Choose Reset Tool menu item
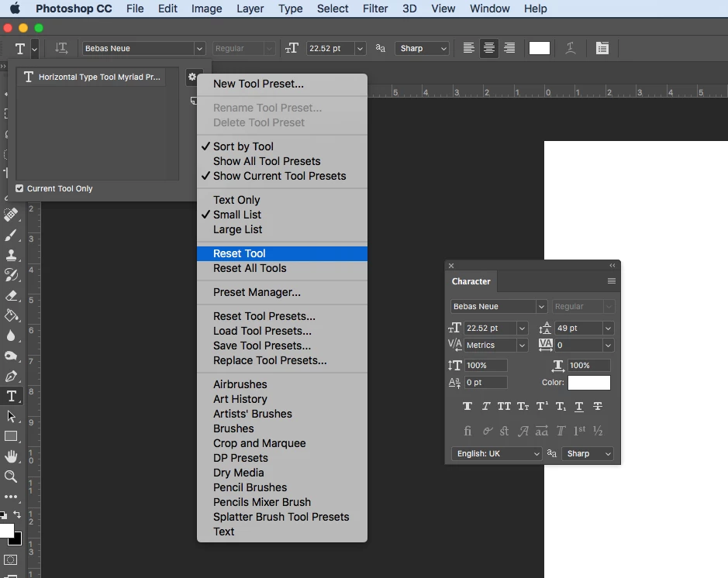This screenshot has width=728, height=578. pos(282,253)
